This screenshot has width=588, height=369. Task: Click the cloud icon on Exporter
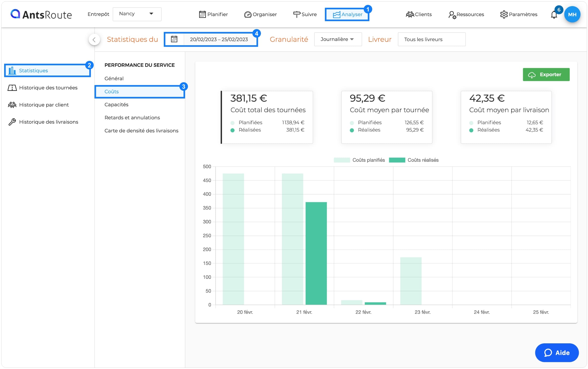[531, 75]
